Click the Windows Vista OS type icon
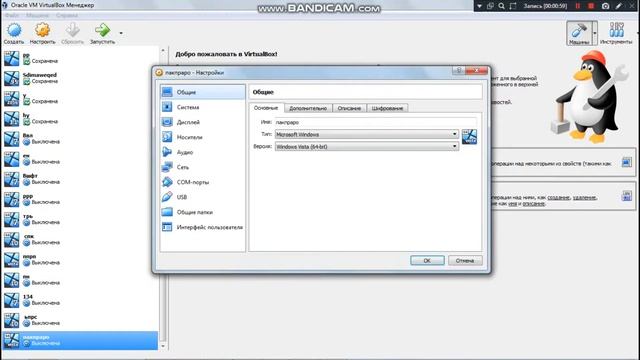The height and width of the screenshot is (360, 640). point(469,137)
